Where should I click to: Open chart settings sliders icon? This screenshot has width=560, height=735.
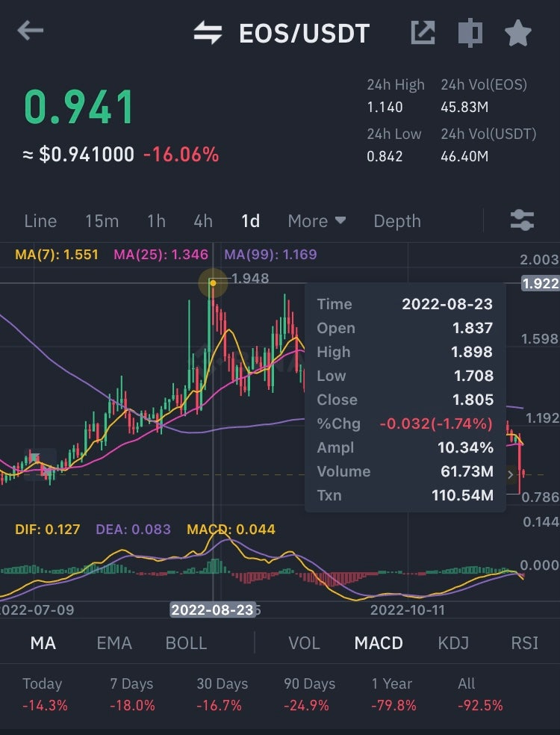522,220
